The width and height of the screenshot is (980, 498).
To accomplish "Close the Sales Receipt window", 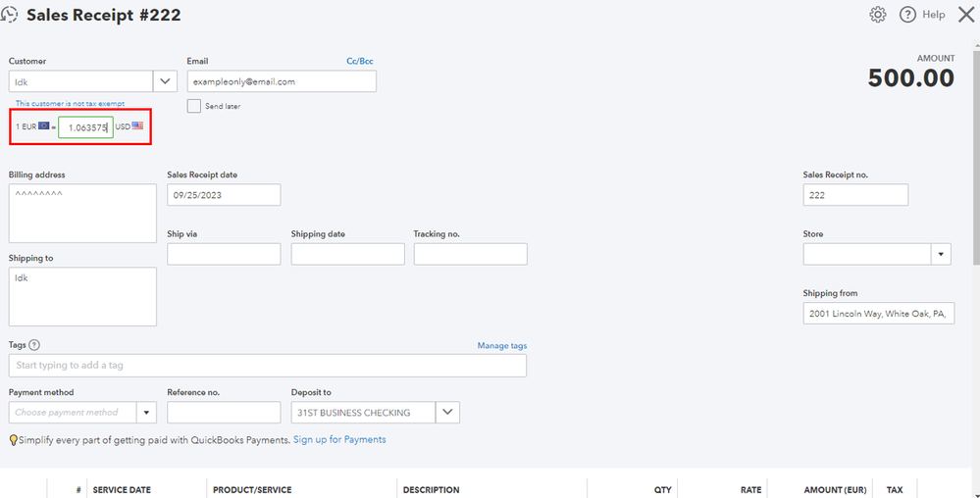I will tap(965, 15).
